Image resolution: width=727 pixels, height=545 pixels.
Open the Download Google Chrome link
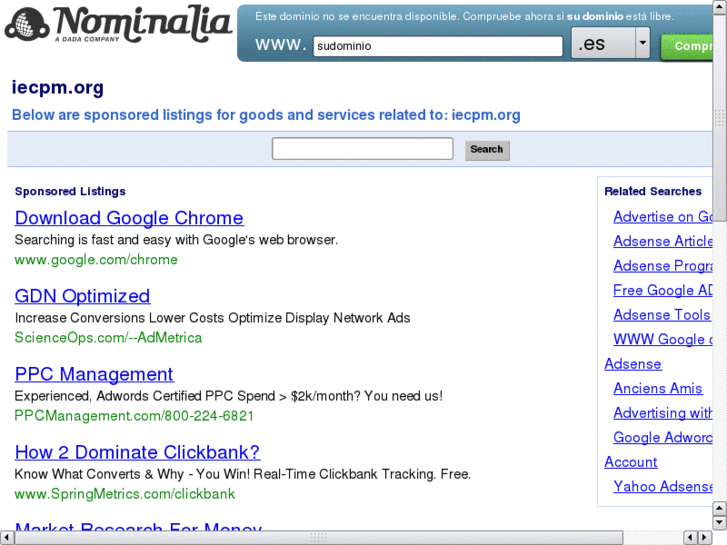click(129, 218)
